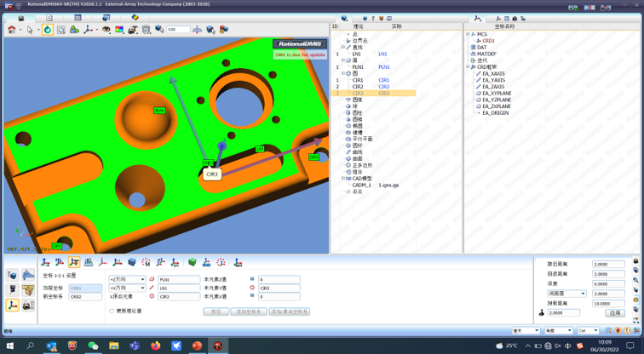
Task: Switch to the color cube tab
Action: (135, 17)
